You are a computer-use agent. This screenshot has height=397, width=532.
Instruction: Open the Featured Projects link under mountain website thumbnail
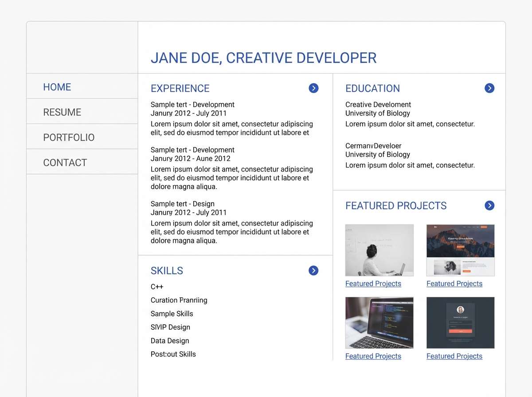tap(454, 284)
